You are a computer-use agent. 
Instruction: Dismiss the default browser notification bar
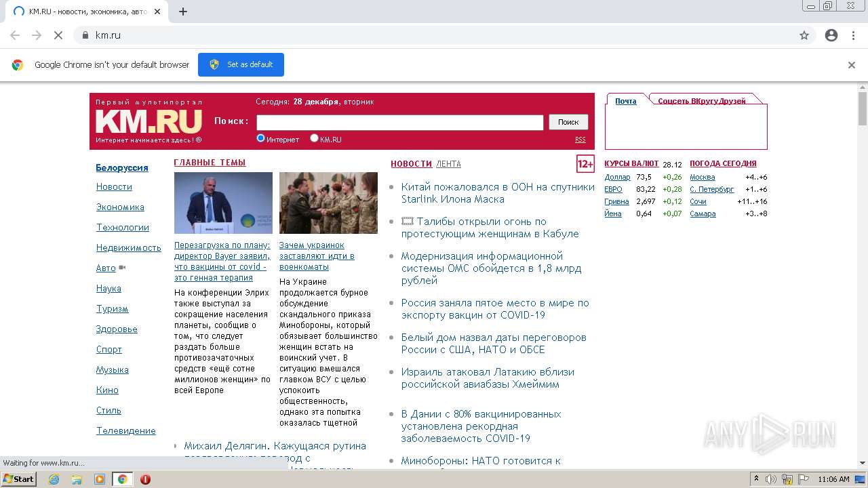pos(852,65)
